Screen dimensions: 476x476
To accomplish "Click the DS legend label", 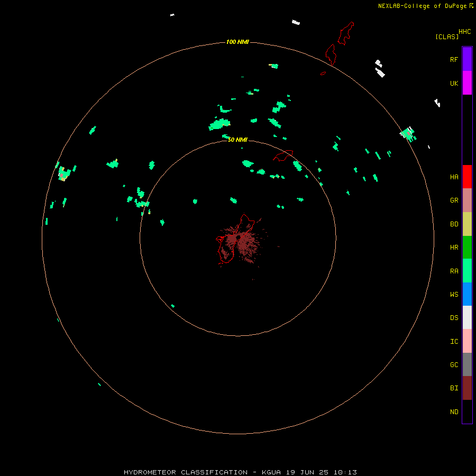I will [x=454, y=318].
